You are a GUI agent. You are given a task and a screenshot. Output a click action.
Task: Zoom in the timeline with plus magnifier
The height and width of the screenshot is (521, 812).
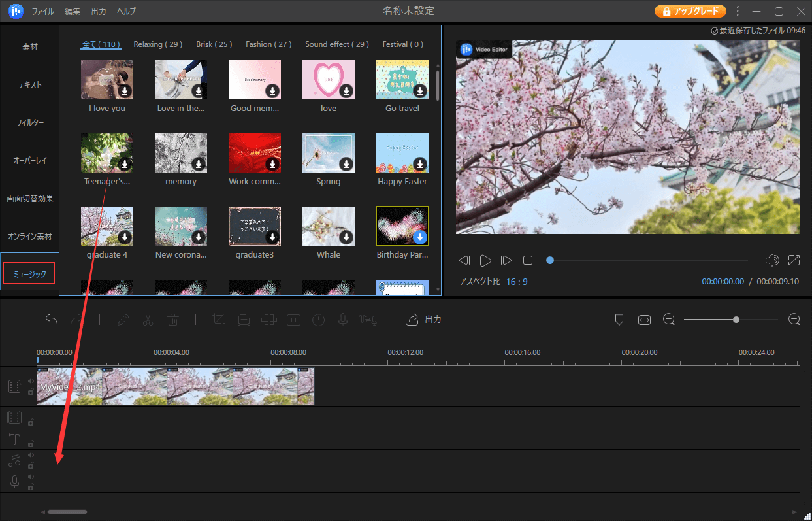(794, 320)
